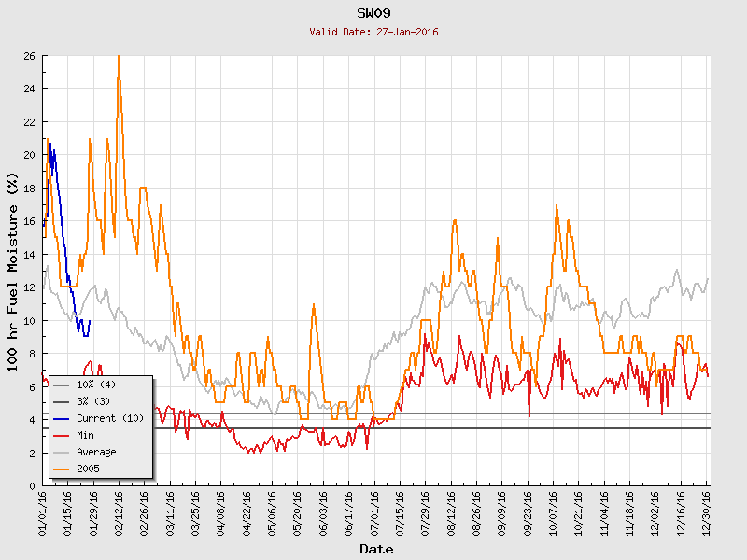747x560 pixels.
Task: Click the "2005" legend label
Action: click(88, 469)
